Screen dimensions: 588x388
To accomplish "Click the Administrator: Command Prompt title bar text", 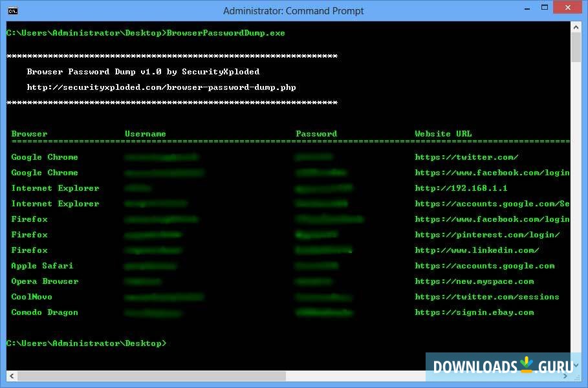I will 293,10.
